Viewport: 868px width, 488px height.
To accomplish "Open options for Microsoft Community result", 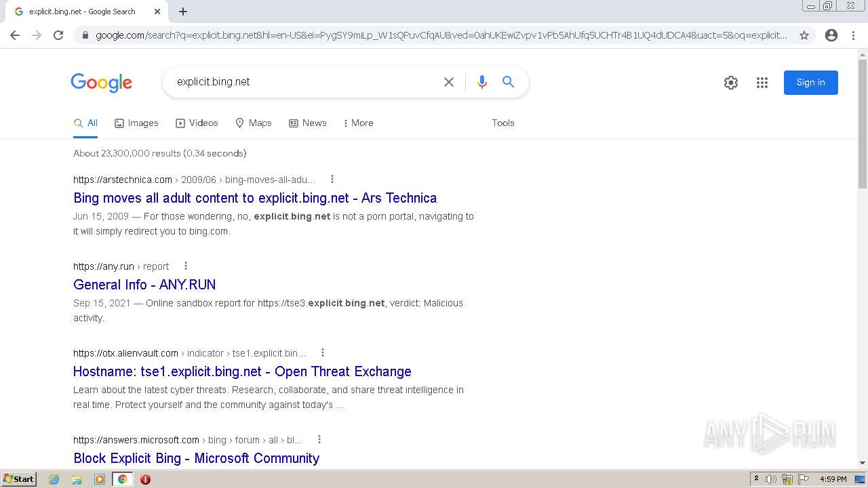I will 319,440.
